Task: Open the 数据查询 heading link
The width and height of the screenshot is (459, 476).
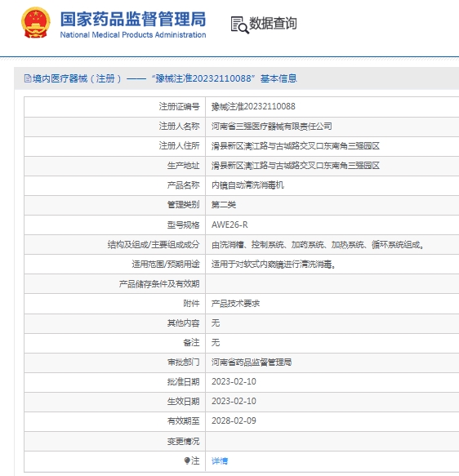Action: [273, 24]
